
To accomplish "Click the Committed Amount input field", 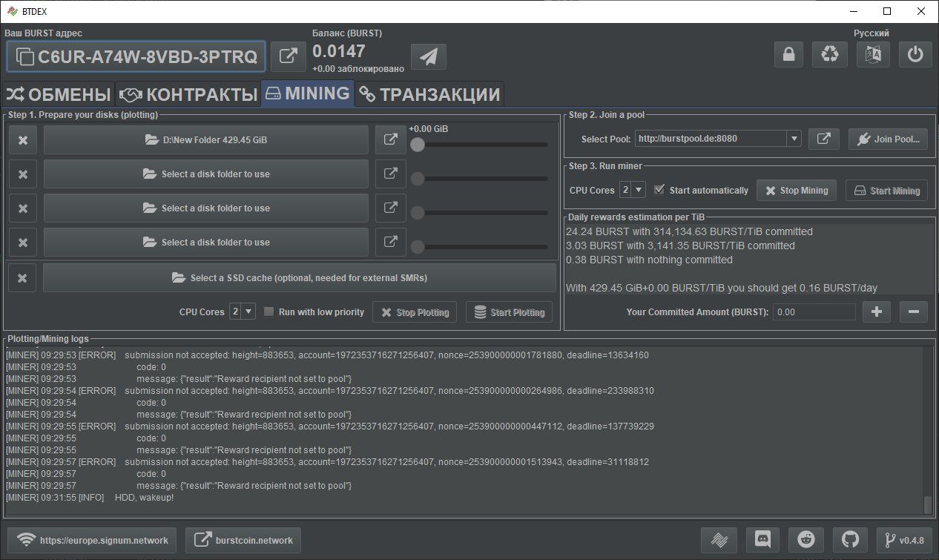I will coord(814,312).
